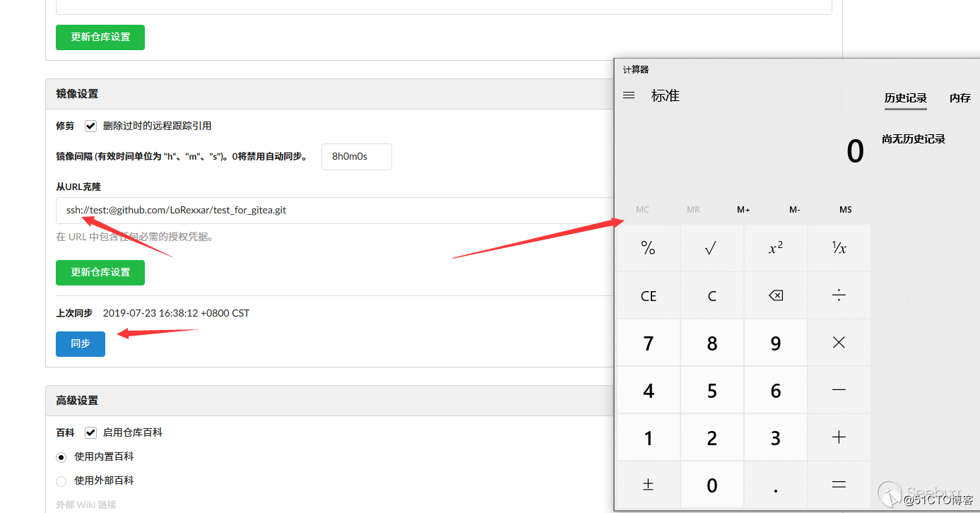980x513 pixels.
Task: Select the 使用外部百科 radio option
Action: (x=61, y=480)
